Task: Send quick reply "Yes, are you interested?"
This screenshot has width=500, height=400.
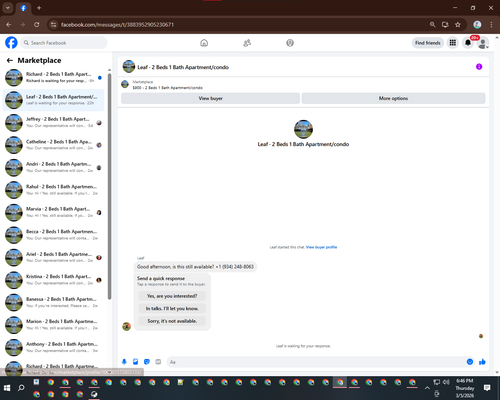Action: click(x=172, y=296)
